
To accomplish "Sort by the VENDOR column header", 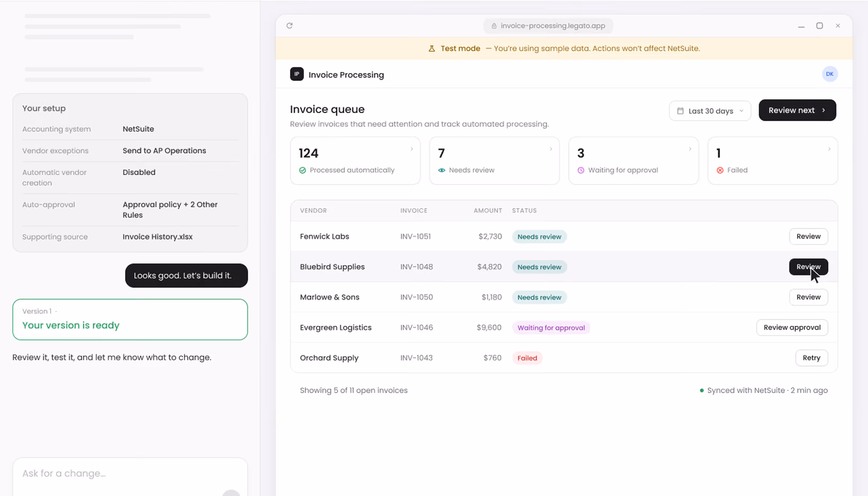I will click(x=313, y=211).
